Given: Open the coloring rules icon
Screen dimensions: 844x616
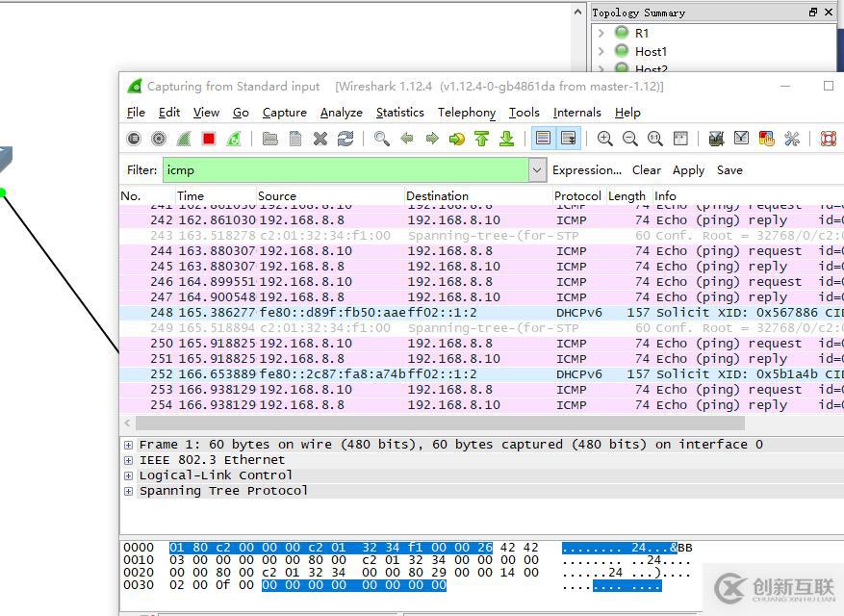Looking at the screenshot, I should 766,139.
